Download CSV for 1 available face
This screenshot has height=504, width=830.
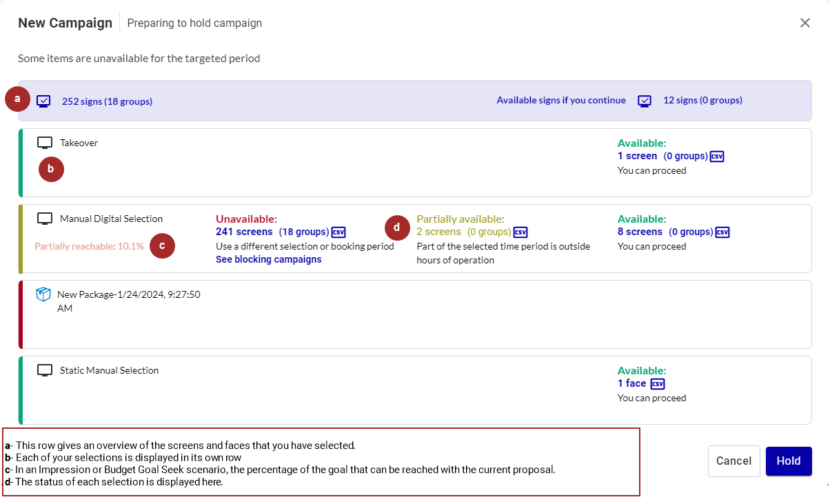tap(658, 384)
